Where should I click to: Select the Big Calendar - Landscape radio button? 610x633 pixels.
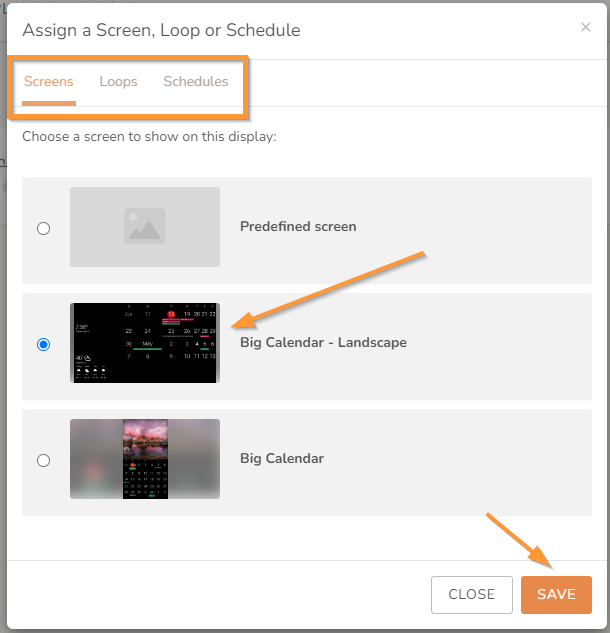(43, 344)
